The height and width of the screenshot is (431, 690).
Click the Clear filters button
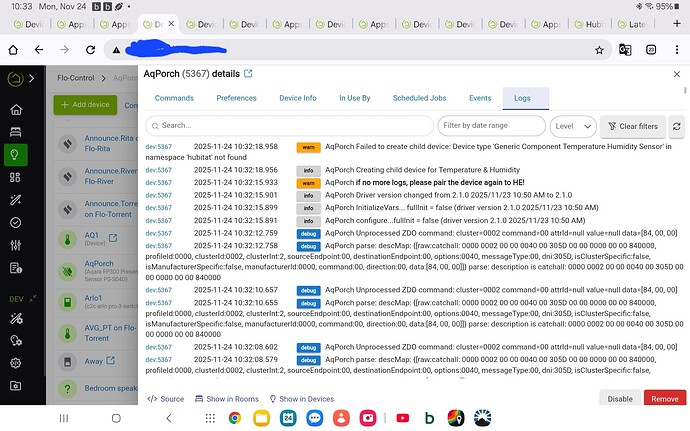(633, 126)
